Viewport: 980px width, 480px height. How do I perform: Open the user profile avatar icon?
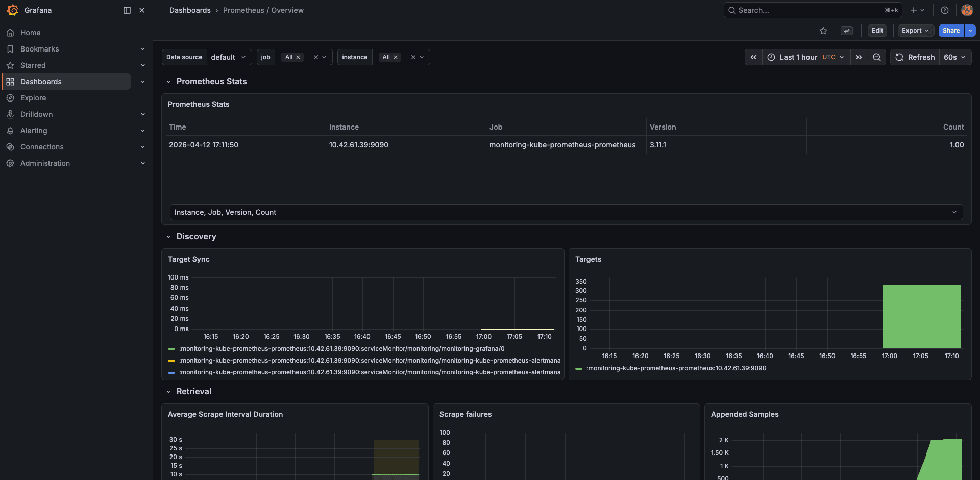[967, 10]
